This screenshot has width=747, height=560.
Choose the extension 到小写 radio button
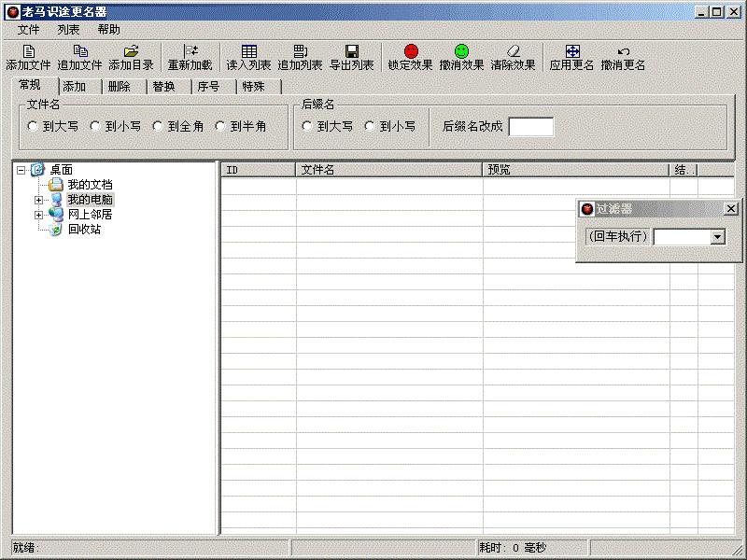tap(371, 126)
